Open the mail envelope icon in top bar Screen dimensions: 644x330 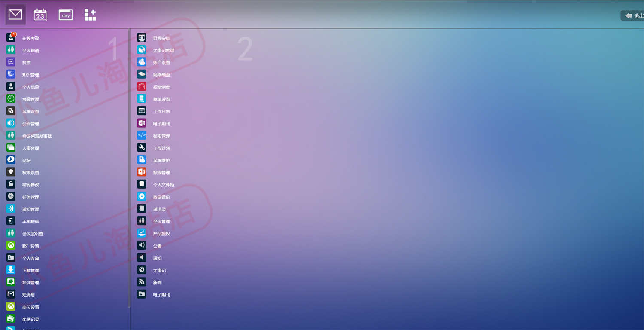15,15
